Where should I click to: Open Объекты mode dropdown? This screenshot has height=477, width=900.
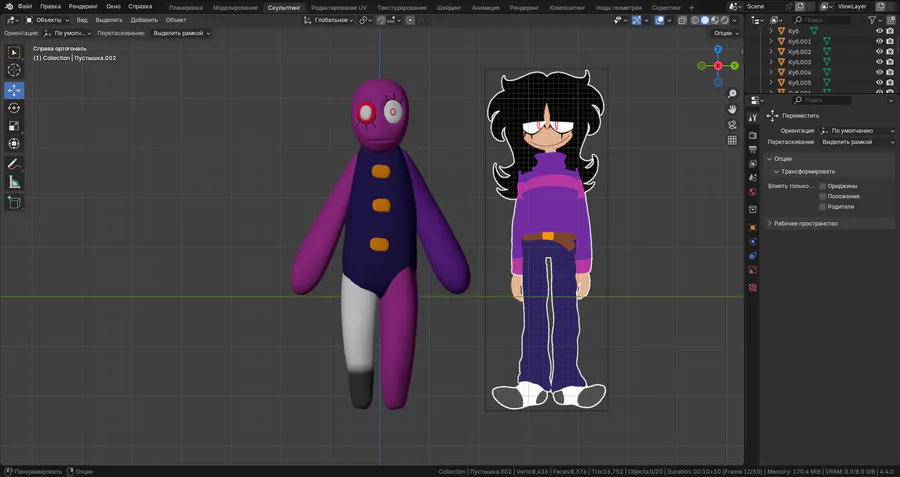point(48,20)
